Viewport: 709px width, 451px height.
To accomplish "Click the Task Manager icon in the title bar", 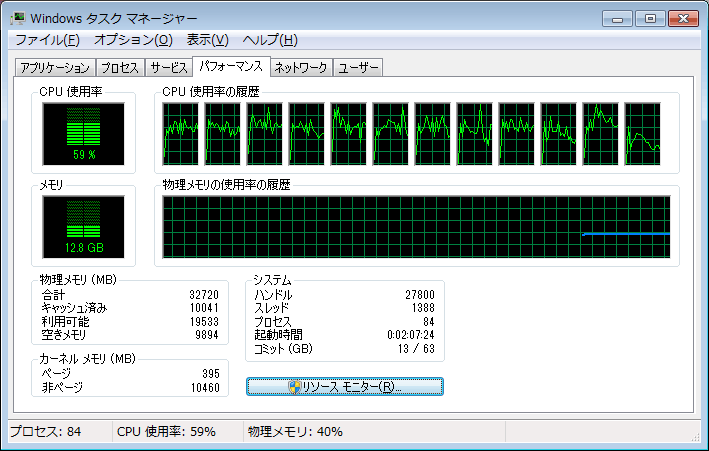I will pyautogui.click(x=18, y=19).
